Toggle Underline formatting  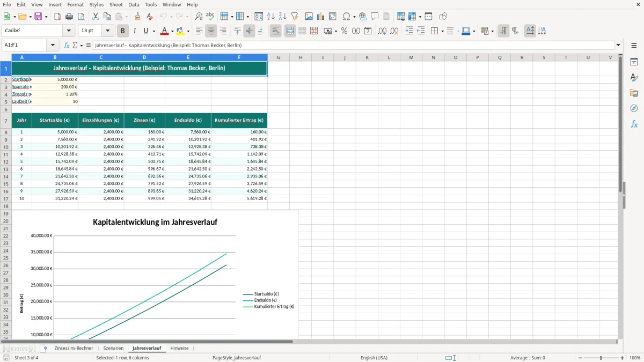click(x=145, y=31)
